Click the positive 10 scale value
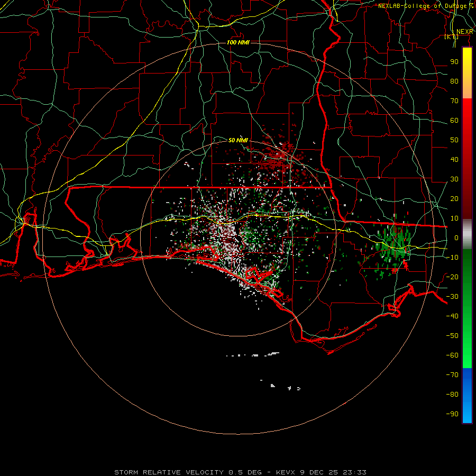This screenshot has width=476, height=476. coord(454,218)
